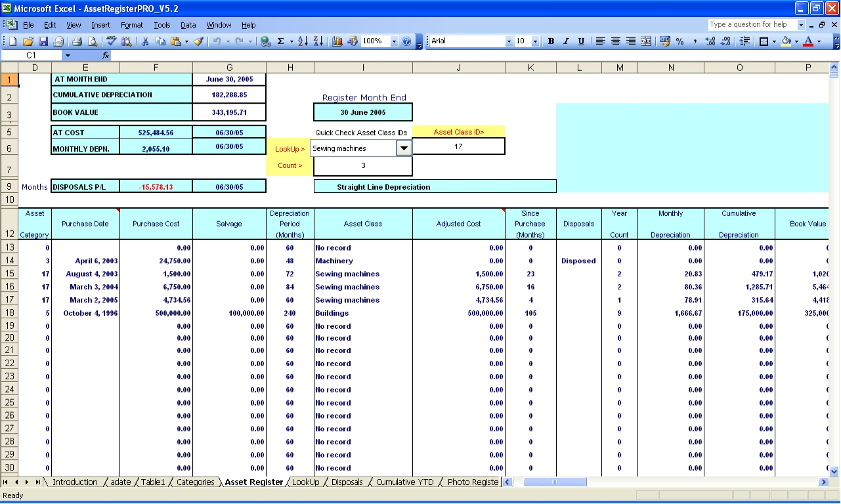Run a spelling check
The height and width of the screenshot is (504, 841).
(111, 41)
